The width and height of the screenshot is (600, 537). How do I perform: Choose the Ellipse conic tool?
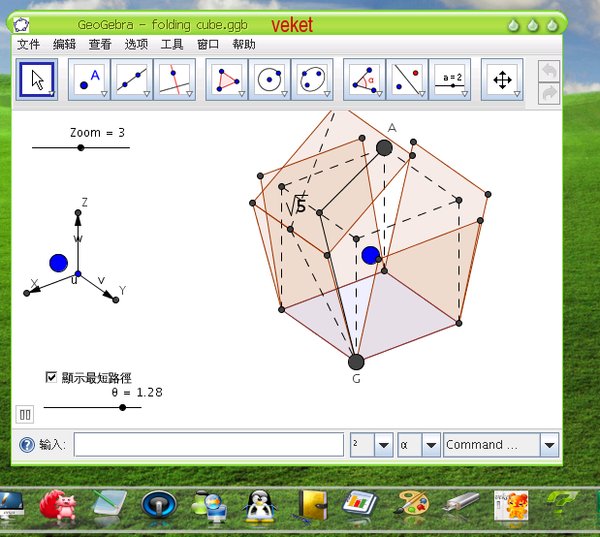click(312, 80)
